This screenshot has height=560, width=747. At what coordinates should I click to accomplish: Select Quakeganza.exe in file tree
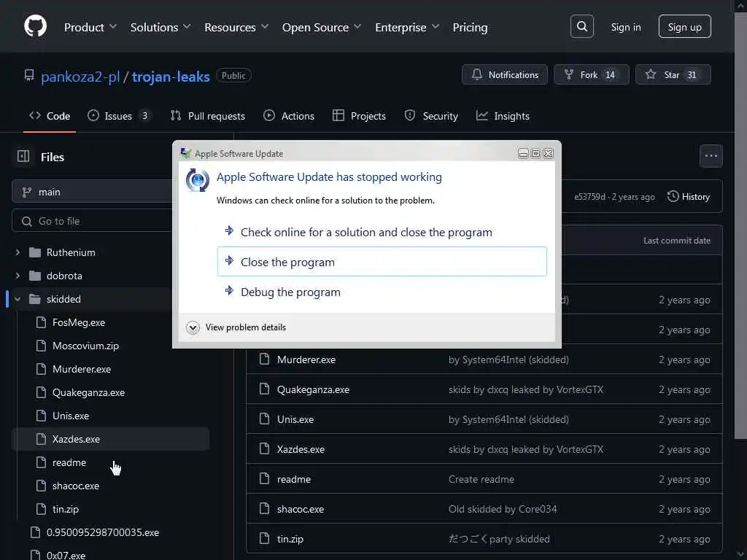point(88,392)
